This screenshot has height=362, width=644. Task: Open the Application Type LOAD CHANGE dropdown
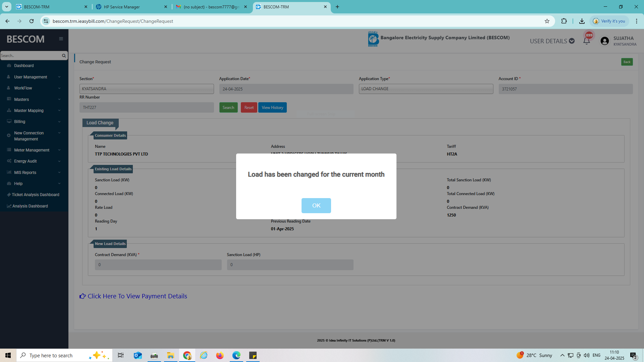click(426, 89)
